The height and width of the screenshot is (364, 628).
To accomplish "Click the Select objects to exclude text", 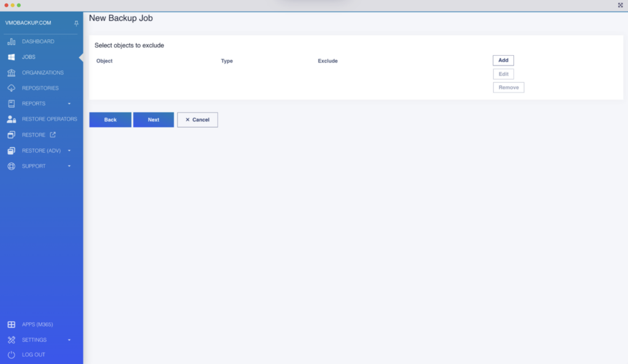I will point(129,45).
